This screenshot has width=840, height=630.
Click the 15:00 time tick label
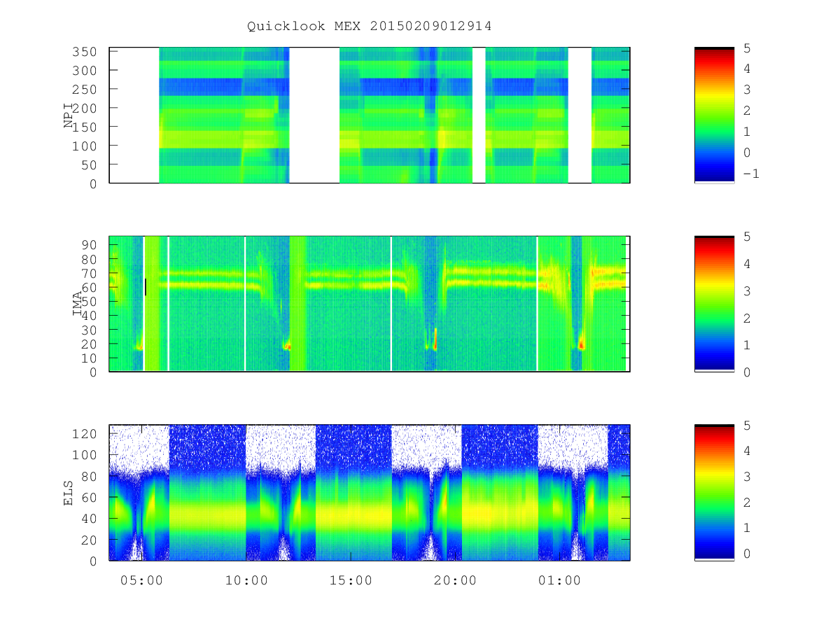[x=351, y=580]
